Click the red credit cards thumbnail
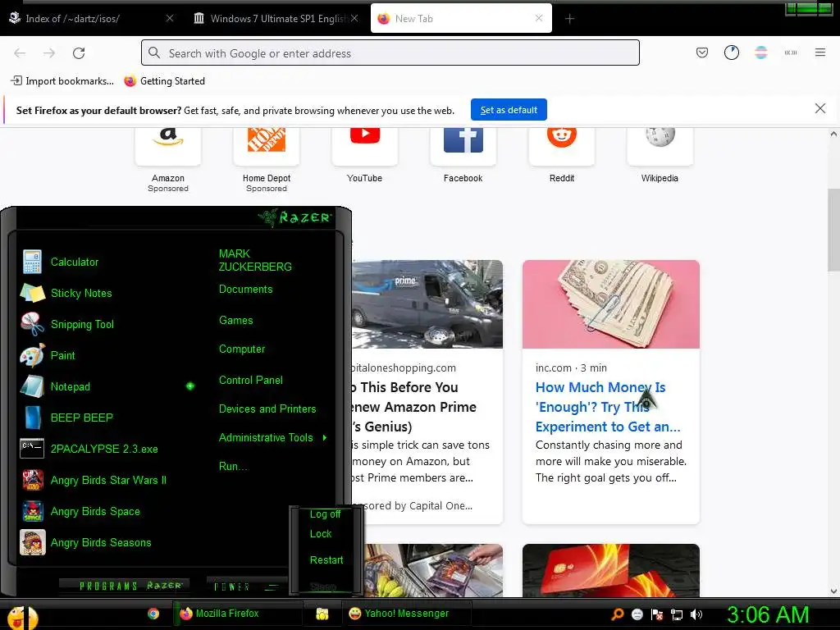This screenshot has width=840, height=630. (x=610, y=570)
